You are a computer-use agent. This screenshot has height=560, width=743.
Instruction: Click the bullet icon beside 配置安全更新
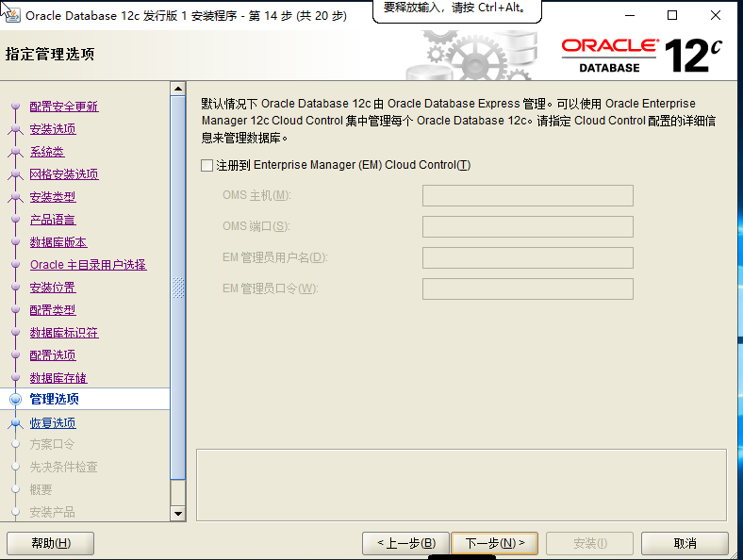point(16,106)
